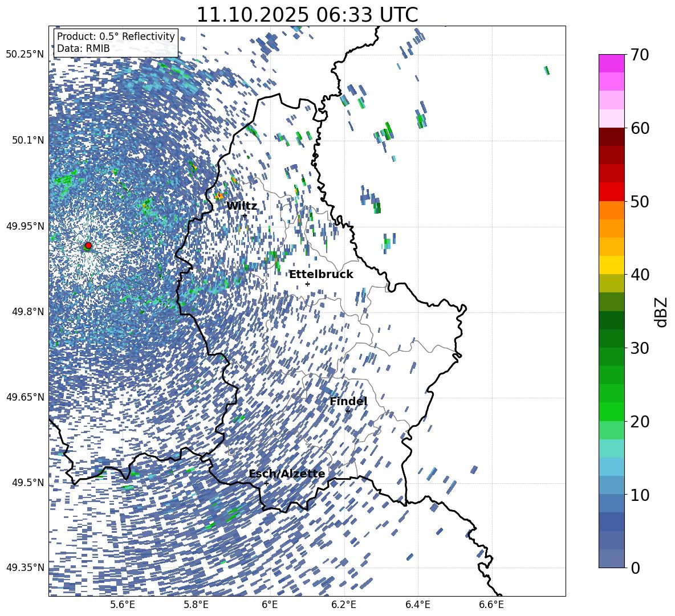Click the colorbar tick value 70

[640, 55]
